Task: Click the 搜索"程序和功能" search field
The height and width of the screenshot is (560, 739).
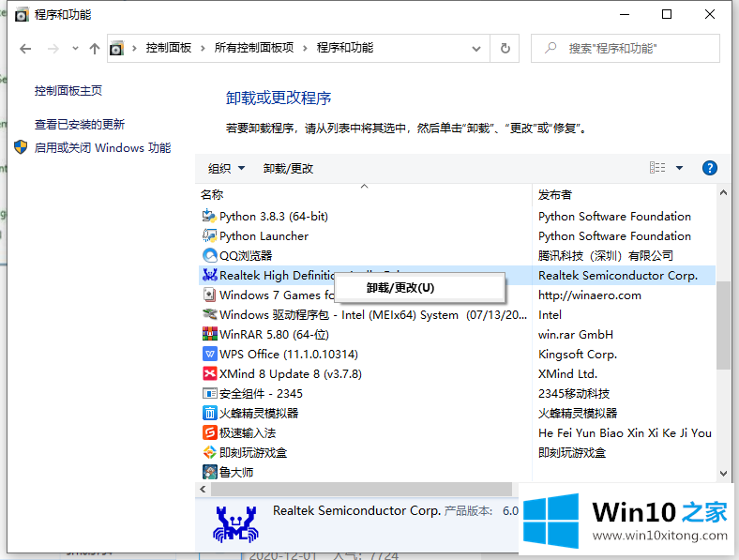Action: (x=626, y=48)
